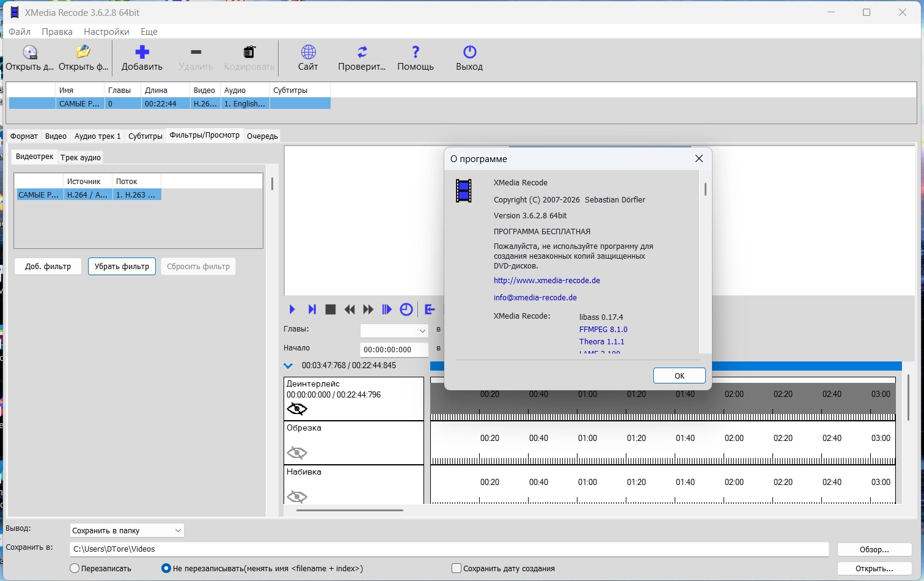Enable Сохранить дату создания checkbox
This screenshot has height=581, width=924.
(x=456, y=568)
